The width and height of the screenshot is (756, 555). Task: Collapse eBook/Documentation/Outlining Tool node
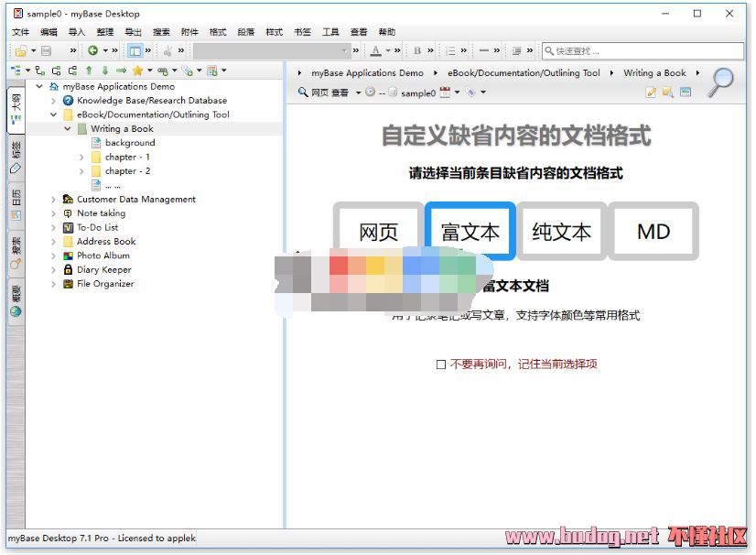pos(53,114)
